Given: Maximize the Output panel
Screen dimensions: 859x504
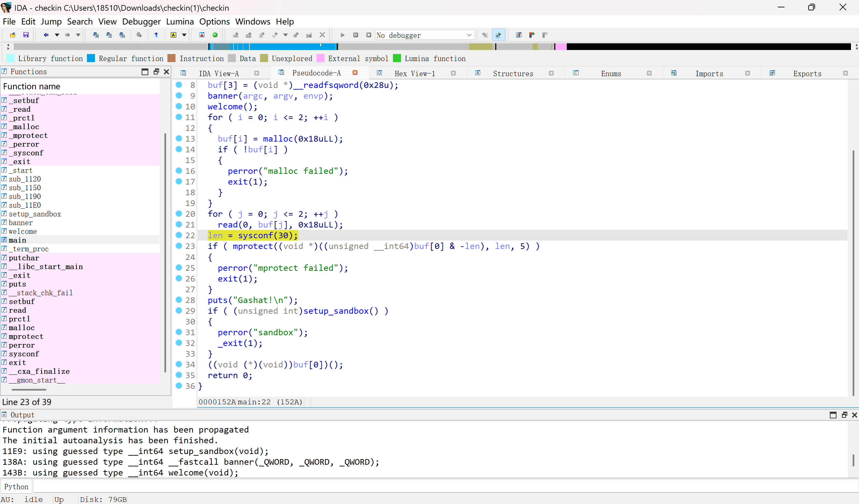Looking at the screenshot, I should point(833,415).
